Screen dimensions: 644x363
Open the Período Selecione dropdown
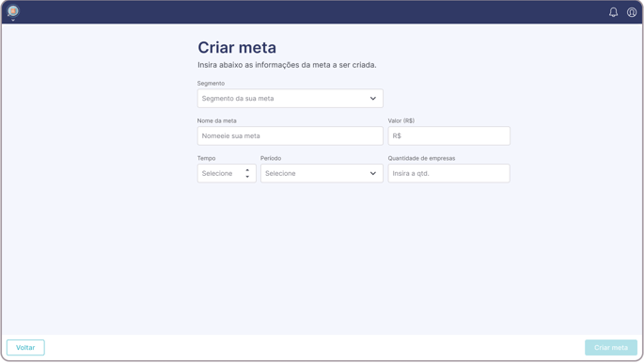point(322,173)
